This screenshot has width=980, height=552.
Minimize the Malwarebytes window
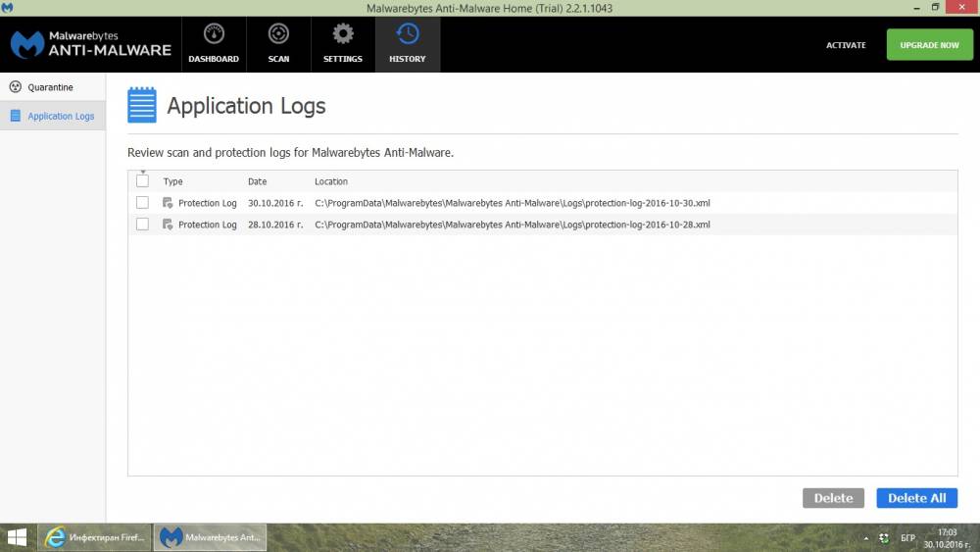(x=917, y=8)
